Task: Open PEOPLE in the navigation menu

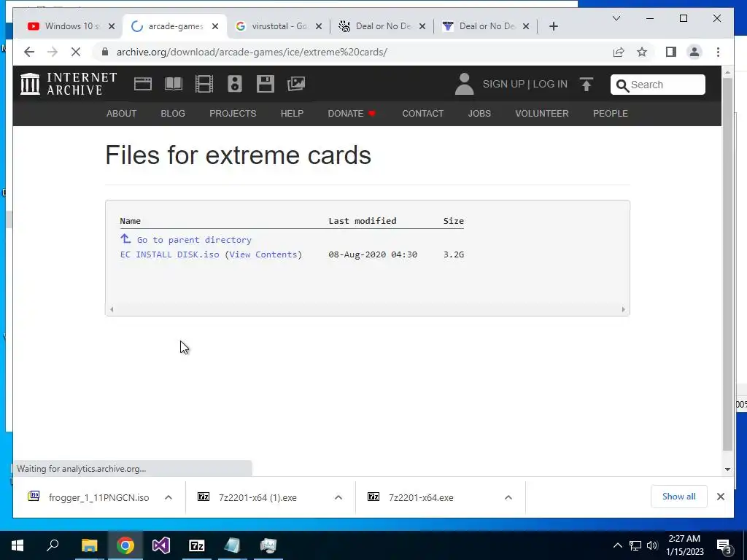Action: coord(611,113)
